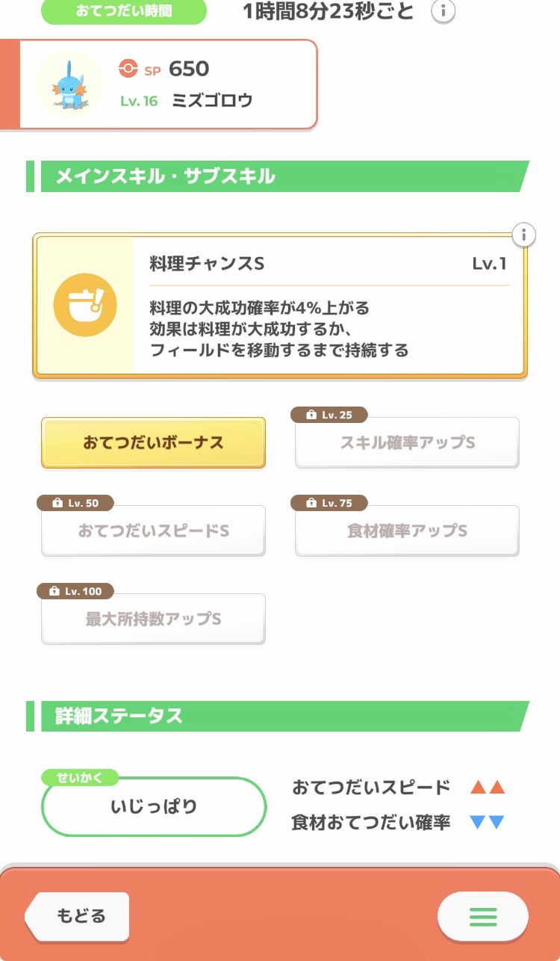Tap the cooking pot skill icon

(85, 305)
